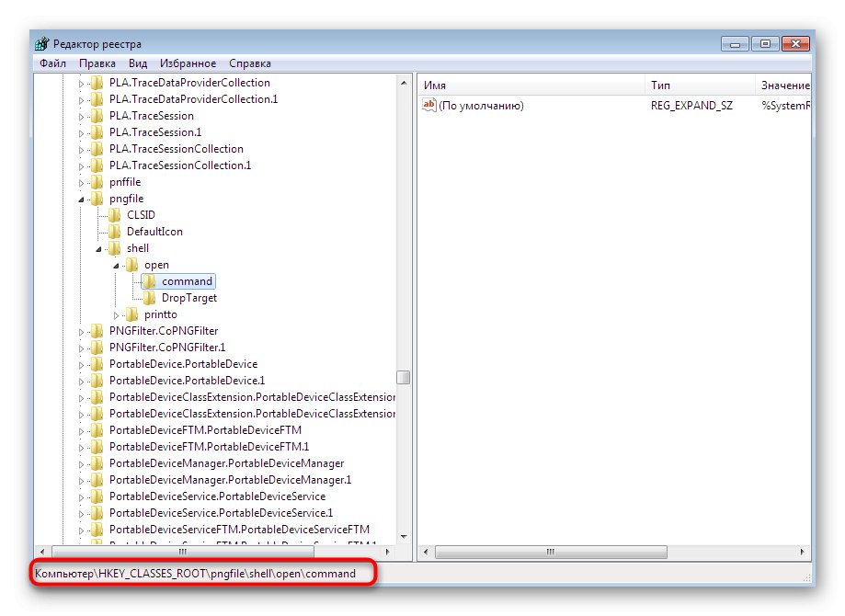Open the Файл menu
845x616 pixels.
pyautogui.click(x=52, y=63)
